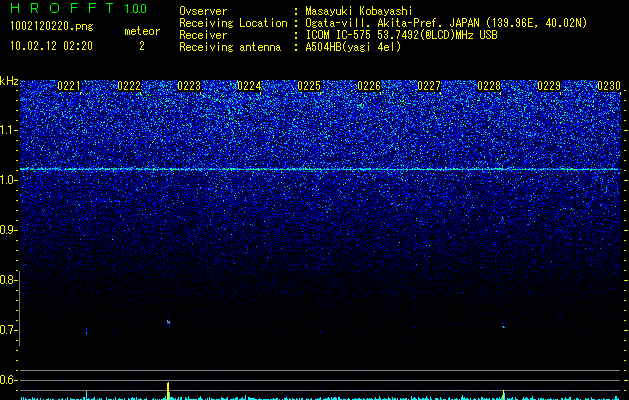Click the 0227 time marker
The image size is (629, 400).
(x=429, y=86)
